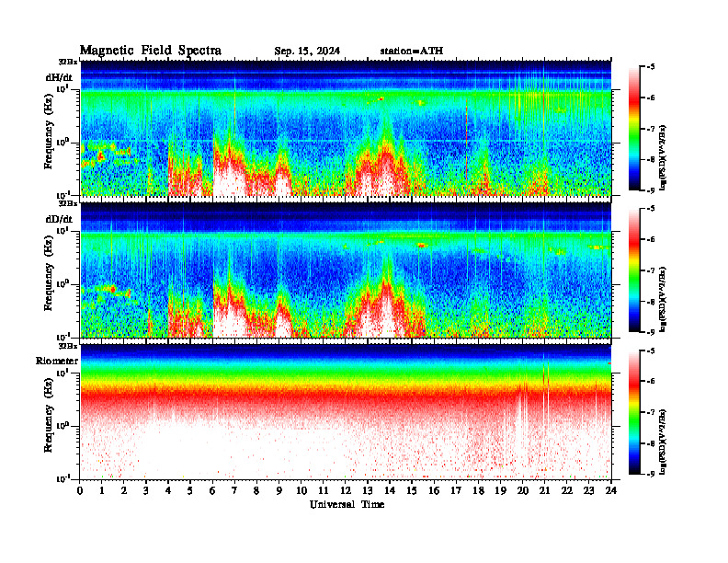Click the log(PSD) unit label of dH/dt scale

(663, 157)
